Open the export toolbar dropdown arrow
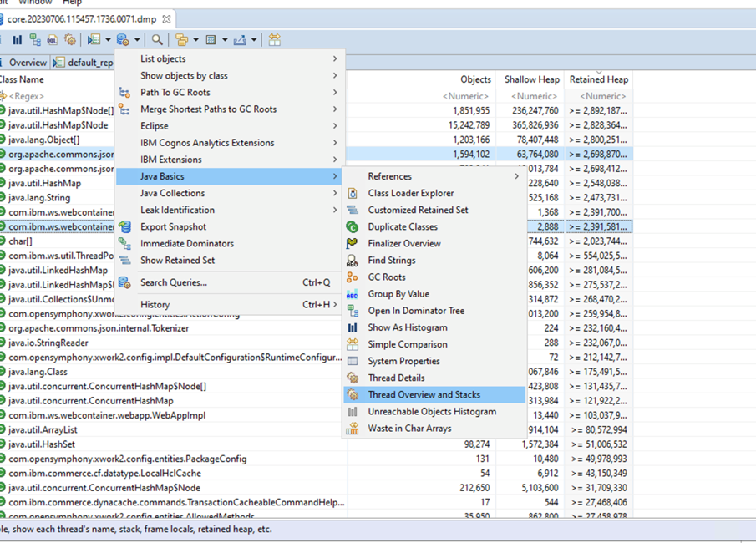The width and height of the screenshot is (756, 543). [x=254, y=39]
